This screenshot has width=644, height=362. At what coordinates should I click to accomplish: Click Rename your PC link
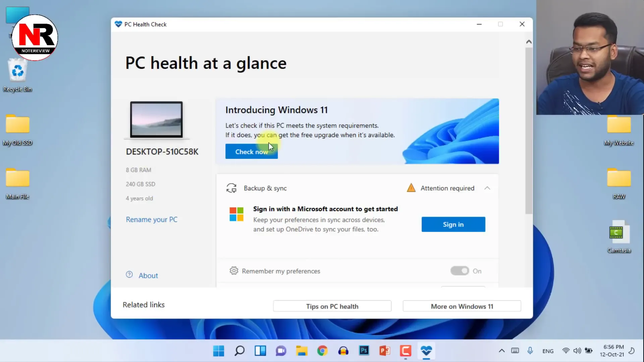click(152, 219)
